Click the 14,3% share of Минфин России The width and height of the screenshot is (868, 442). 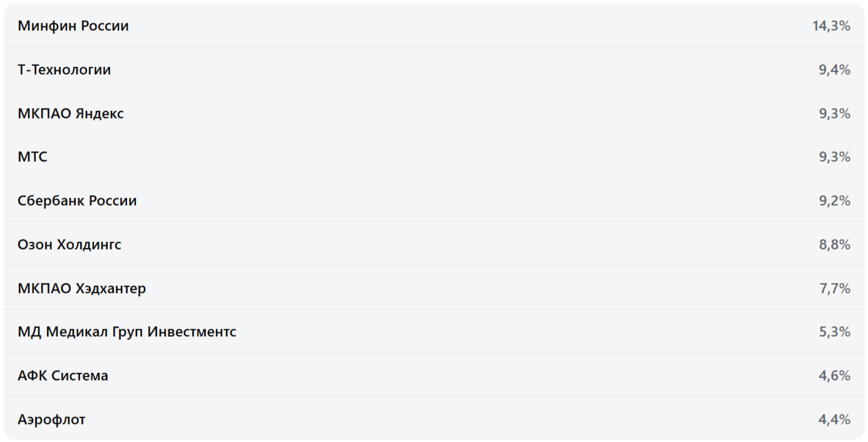pos(831,26)
